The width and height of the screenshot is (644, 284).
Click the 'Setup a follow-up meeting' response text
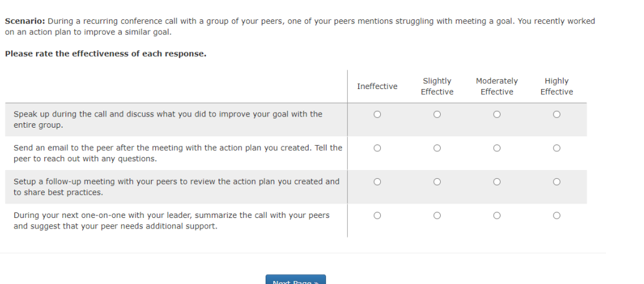click(176, 187)
